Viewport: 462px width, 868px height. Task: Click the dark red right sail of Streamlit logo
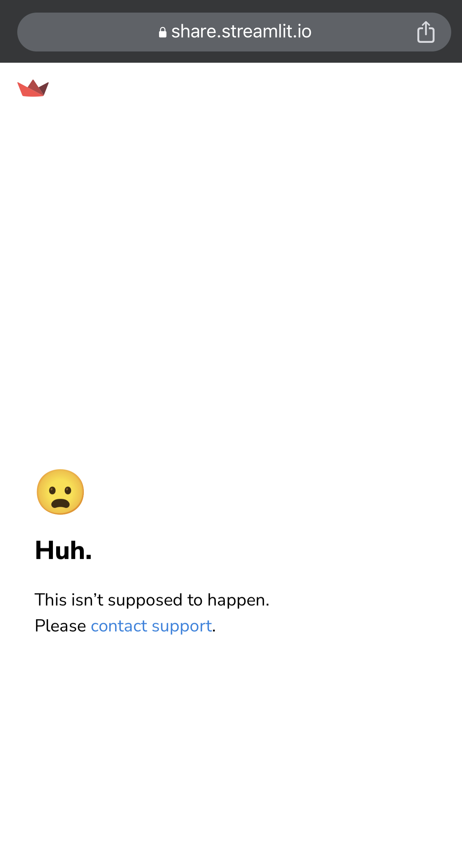44,88
